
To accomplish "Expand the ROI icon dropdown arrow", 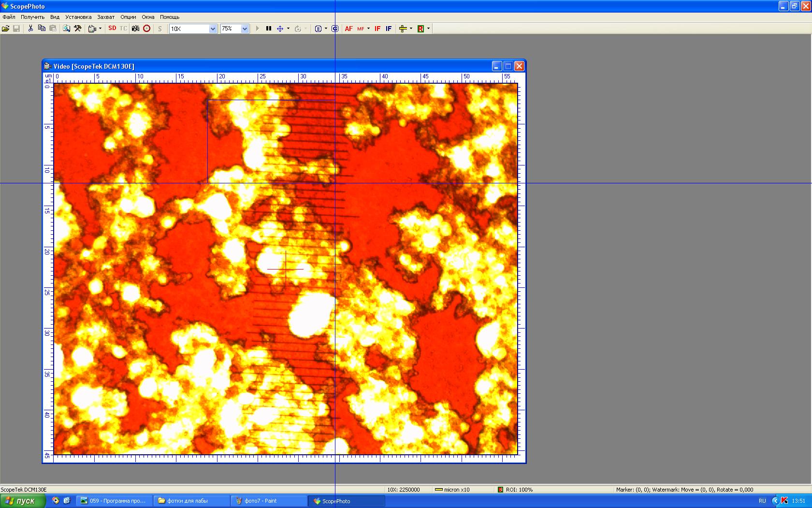I will click(x=428, y=29).
